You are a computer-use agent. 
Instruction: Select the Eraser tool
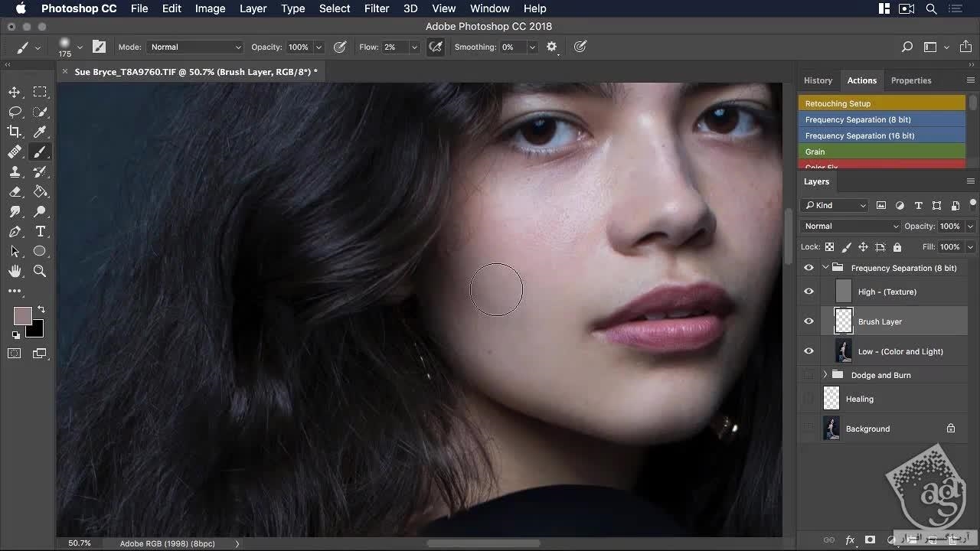point(15,191)
